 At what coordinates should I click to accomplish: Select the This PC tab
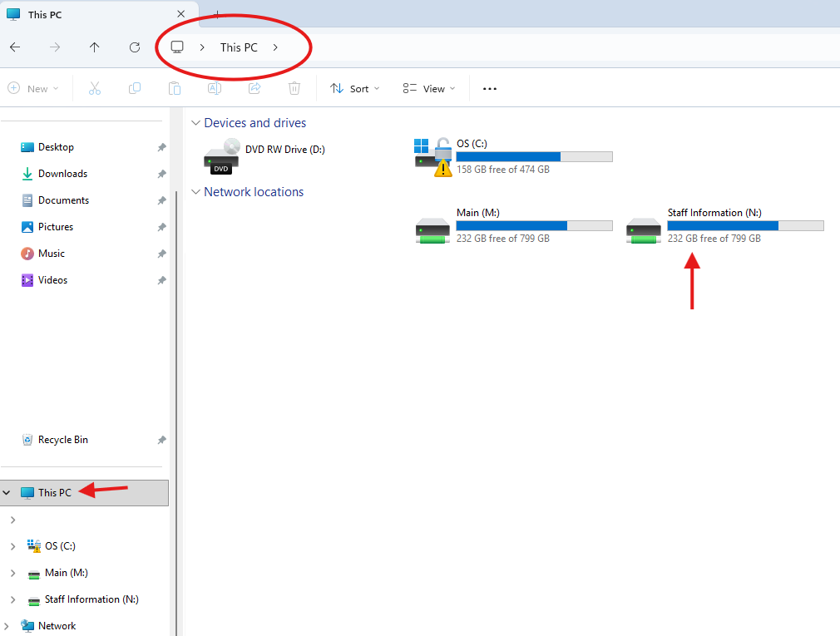point(99,14)
